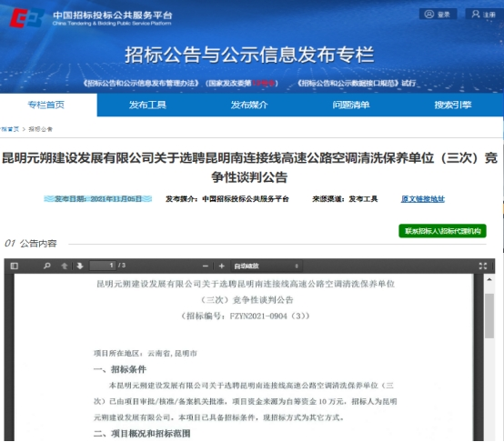Open the 专栏首页 tab
Screen dimensions: 504x442
click(45, 105)
